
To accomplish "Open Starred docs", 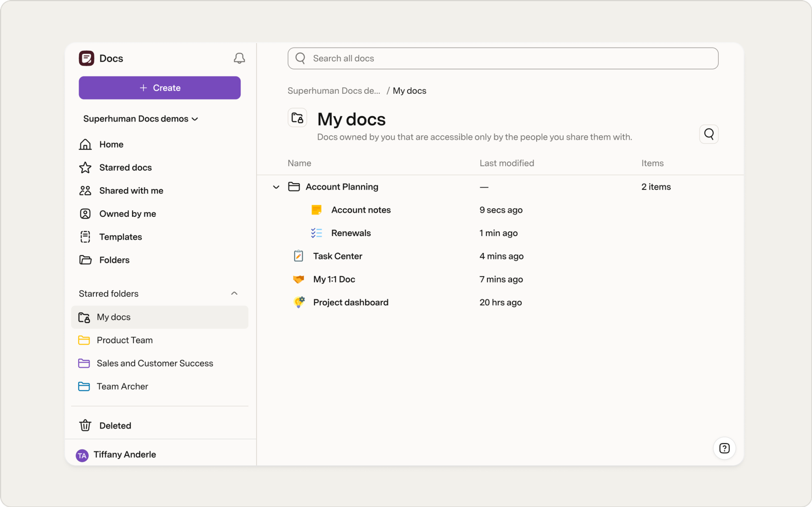I will pyautogui.click(x=125, y=168).
